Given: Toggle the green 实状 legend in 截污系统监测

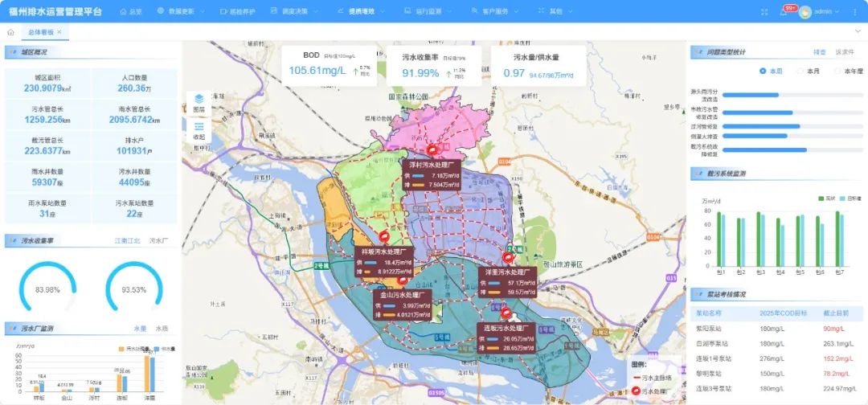Looking at the screenshot, I should coord(826,198).
